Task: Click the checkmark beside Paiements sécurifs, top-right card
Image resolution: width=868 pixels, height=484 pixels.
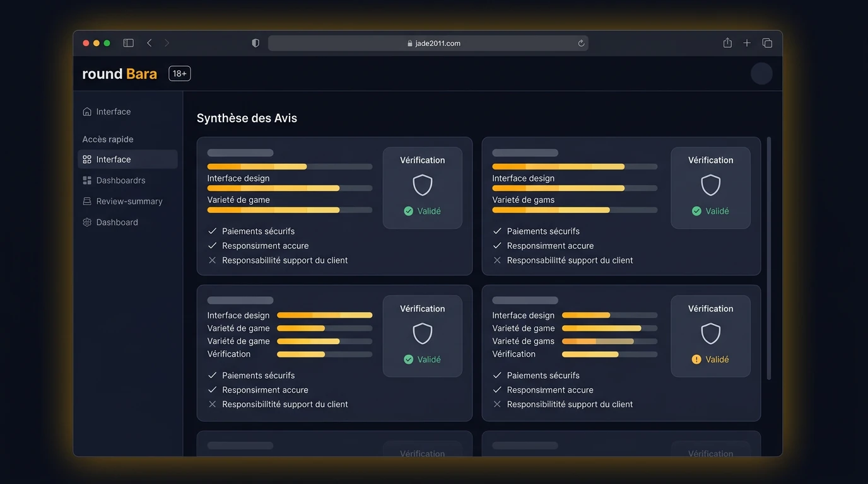Action: pos(497,231)
